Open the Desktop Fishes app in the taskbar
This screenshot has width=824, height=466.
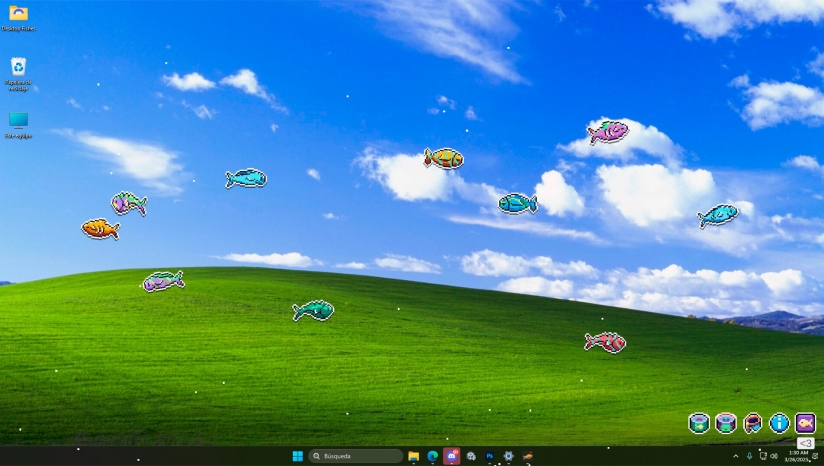pos(528,456)
